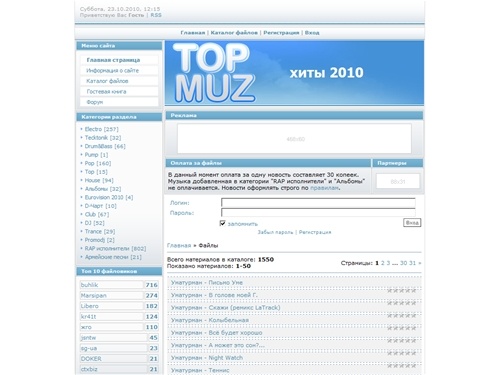The image size is (500, 375).
Task: Open Promodj [2] category
Action: click(99, 240)
